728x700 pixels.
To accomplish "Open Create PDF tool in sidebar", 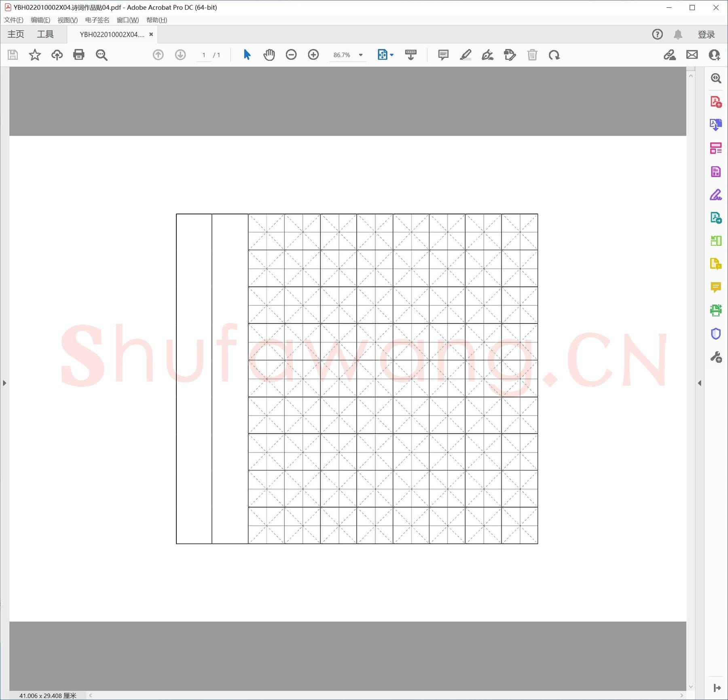I will click(716, 102).
